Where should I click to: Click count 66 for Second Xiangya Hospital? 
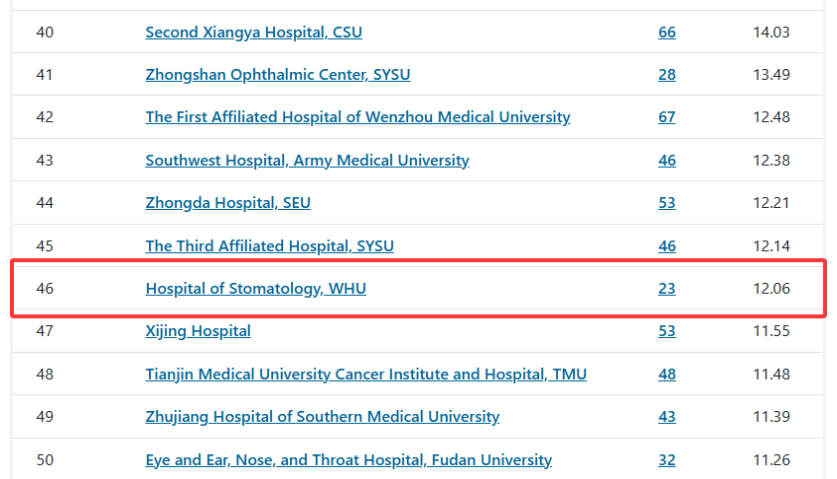click(667, 32)
